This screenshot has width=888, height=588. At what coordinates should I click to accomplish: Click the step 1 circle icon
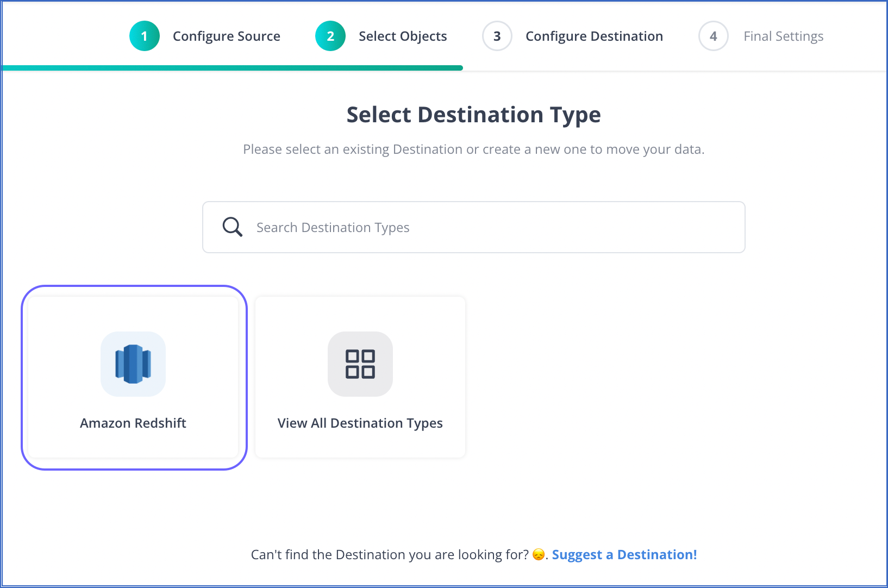click(x=145, y=36)
